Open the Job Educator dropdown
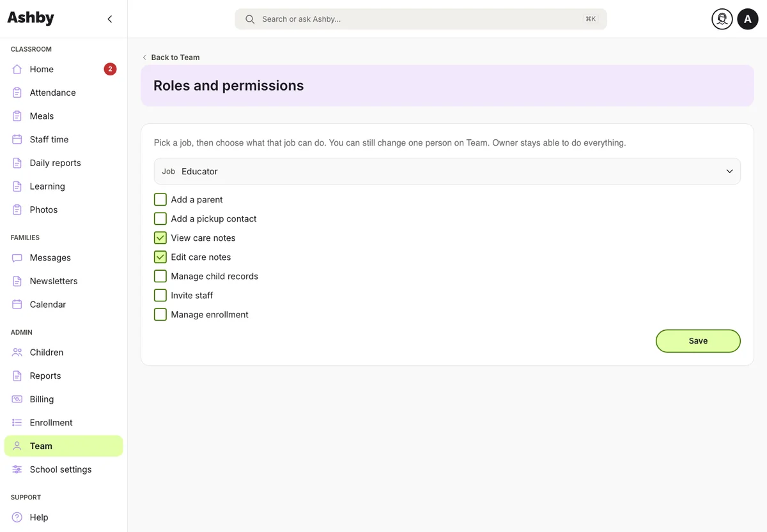767x532 pixels. (x=447, y=171)
